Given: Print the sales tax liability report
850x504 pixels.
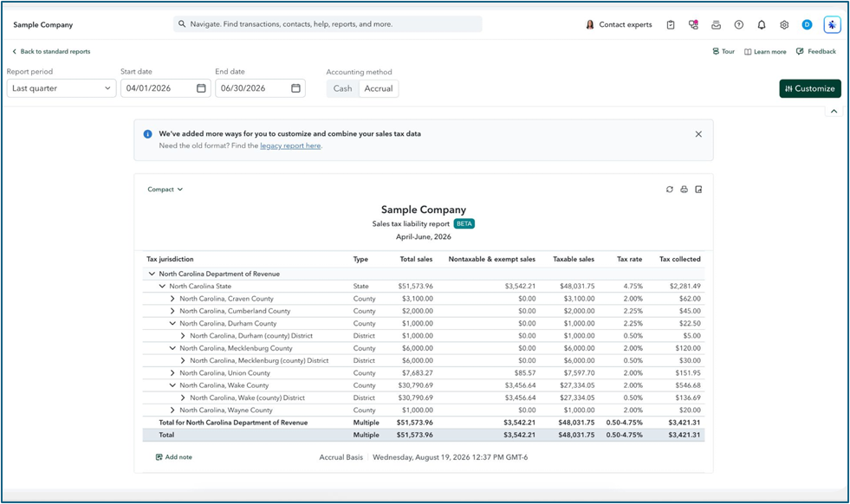Looking at the screenshot, I should click(x=685, y=189).
